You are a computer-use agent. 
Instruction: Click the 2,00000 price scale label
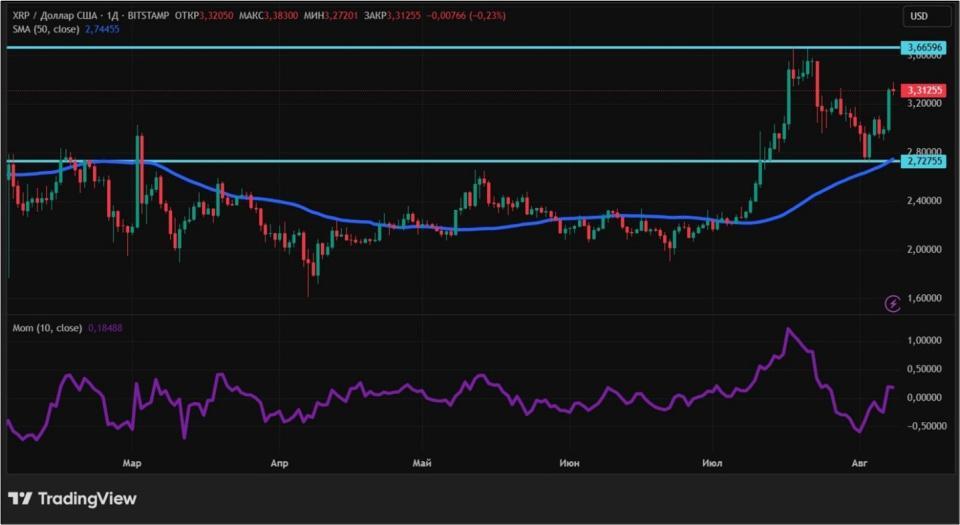(924, 249)
